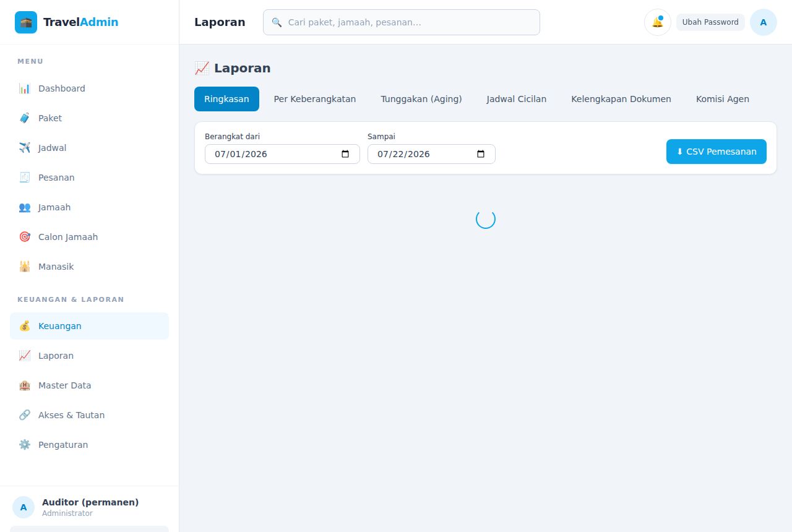
Task: Select the Komisi Agen tab
Action: tap(723, 99)
